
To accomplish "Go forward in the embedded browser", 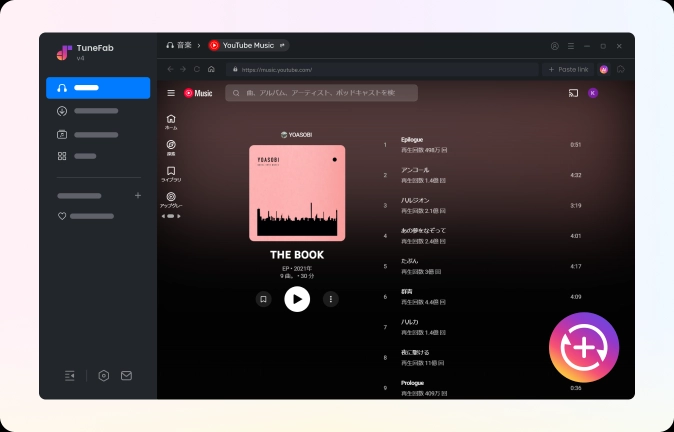I will point(183,69).
